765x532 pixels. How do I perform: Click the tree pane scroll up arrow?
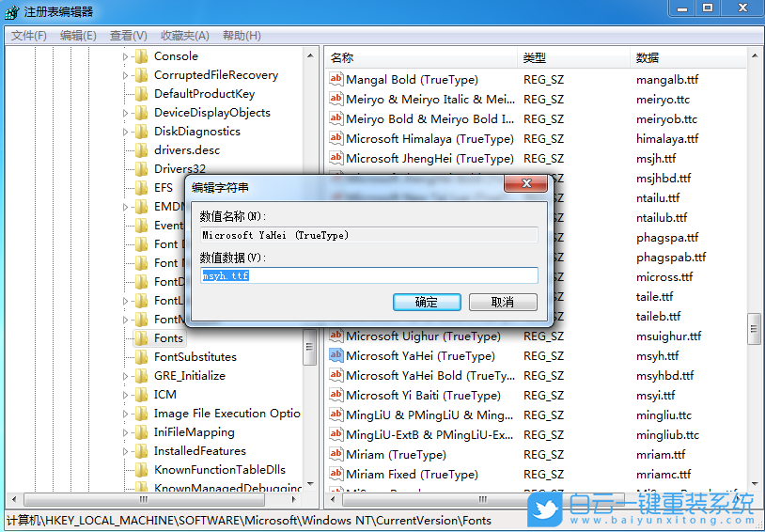click(310, 55)
